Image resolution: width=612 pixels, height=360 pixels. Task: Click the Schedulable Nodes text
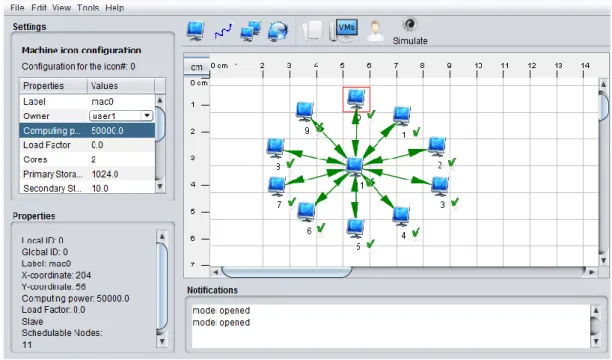point(62,333)
